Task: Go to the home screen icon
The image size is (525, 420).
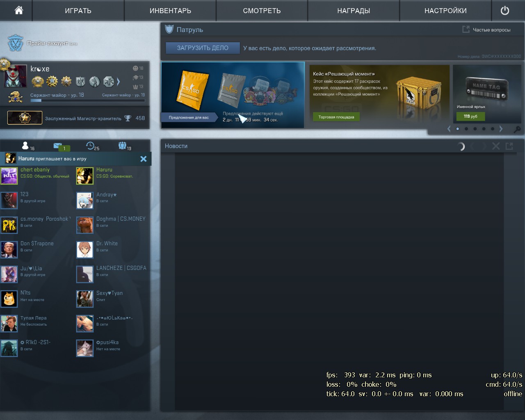Action: 19,10
